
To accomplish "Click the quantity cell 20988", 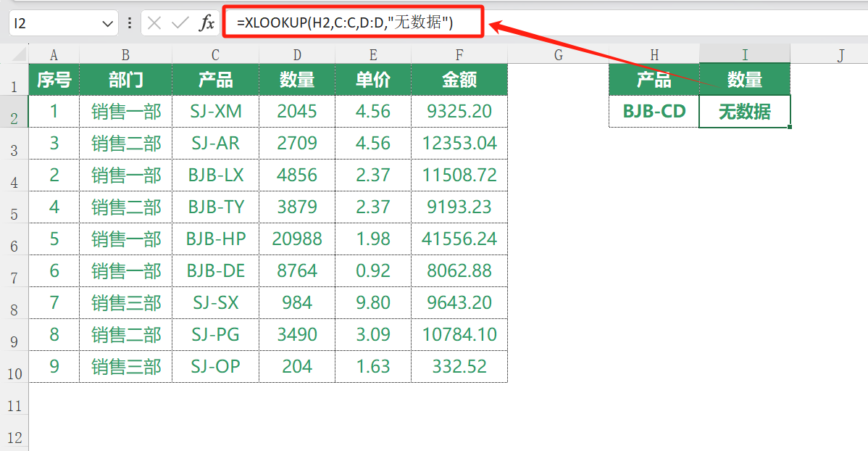I will pos(297,239).
